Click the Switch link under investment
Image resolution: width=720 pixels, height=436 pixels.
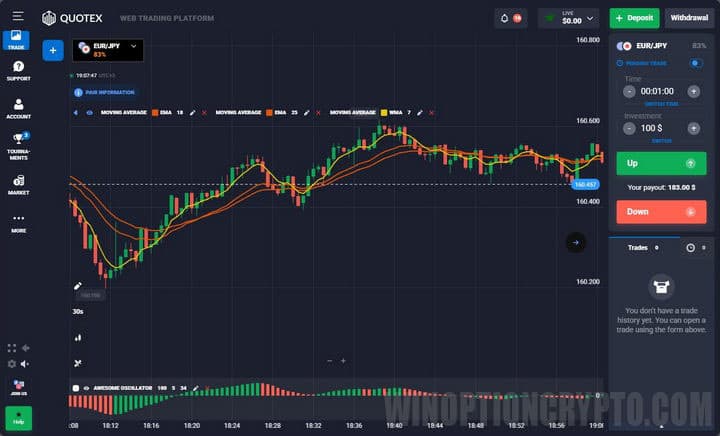point(662,141)
